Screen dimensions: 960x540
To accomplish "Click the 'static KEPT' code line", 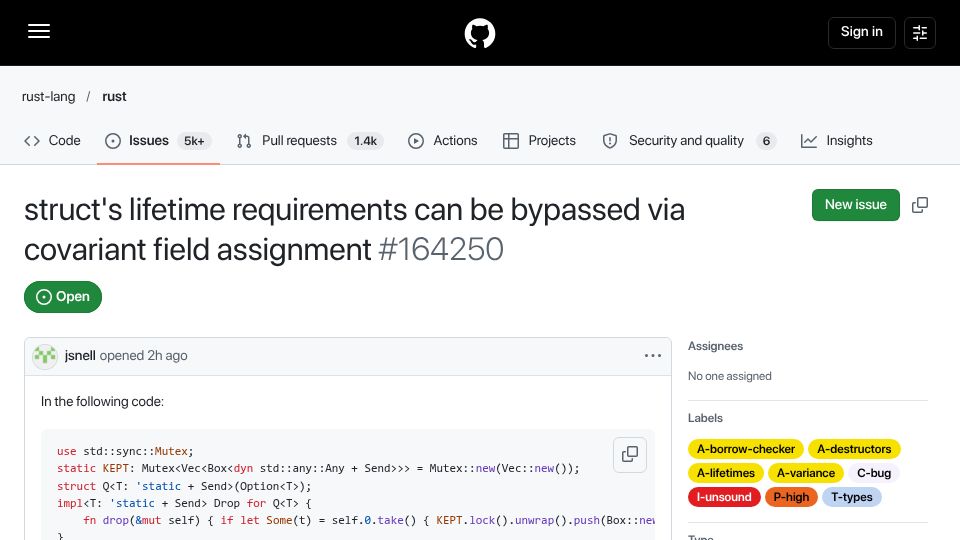I will [318, 468].
